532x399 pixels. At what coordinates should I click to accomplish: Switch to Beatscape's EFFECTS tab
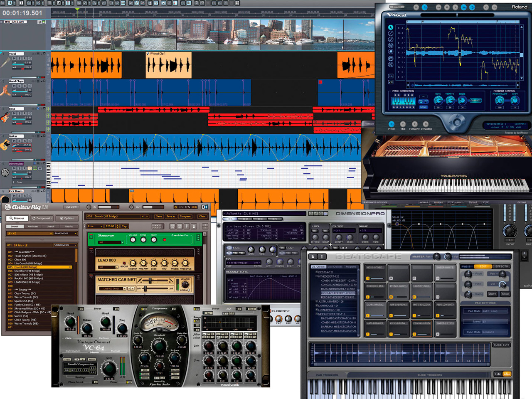point(501,266)
